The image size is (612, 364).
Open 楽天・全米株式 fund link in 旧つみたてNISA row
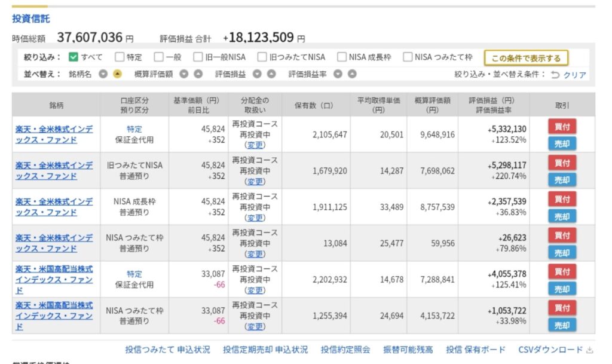(x=54, y=170)
